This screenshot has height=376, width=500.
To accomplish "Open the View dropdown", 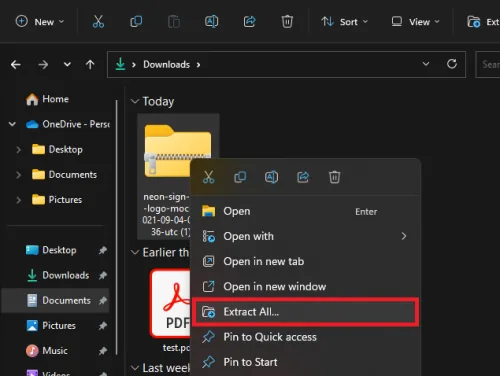I will pyautogui.click(x=415, y=22).
